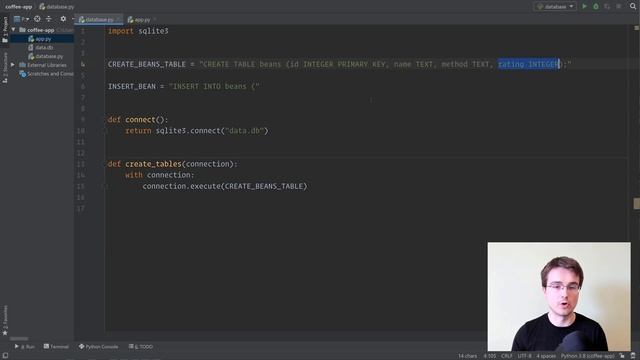The height and width of the screenshot is (360, 640).
Task: Open the Run tool window
Action: point(25,347)
